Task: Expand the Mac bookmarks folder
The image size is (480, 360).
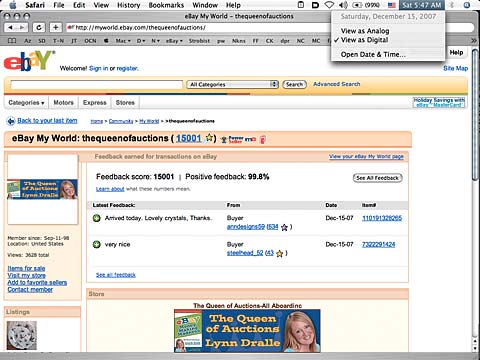Action: [x=123, y=41]
